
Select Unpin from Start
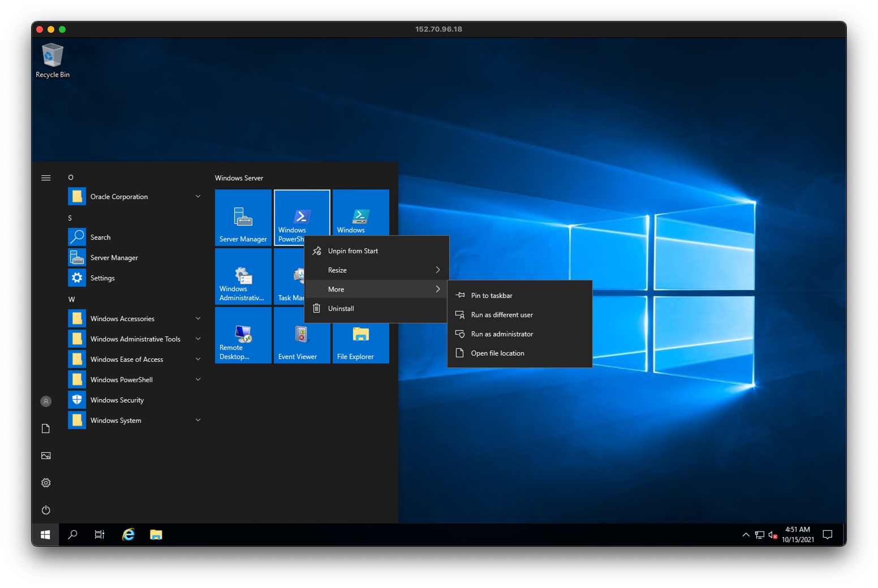pyautogui.click(x=353, y=250)
